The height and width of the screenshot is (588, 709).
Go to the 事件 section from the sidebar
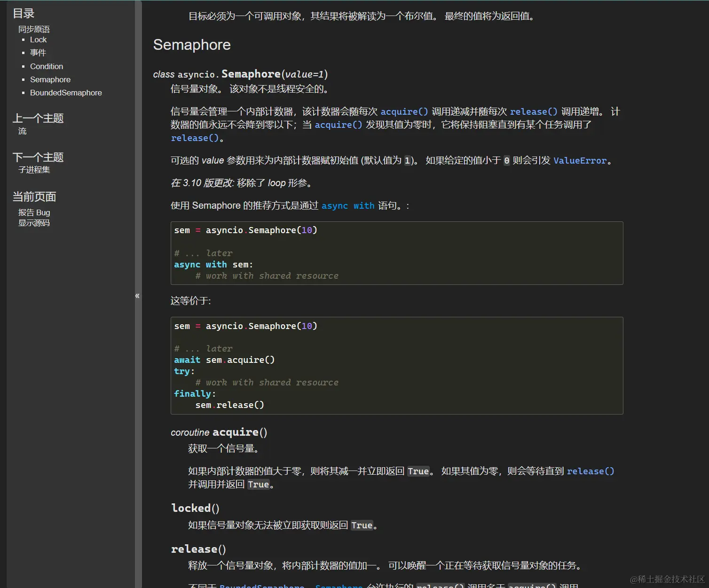38,53
